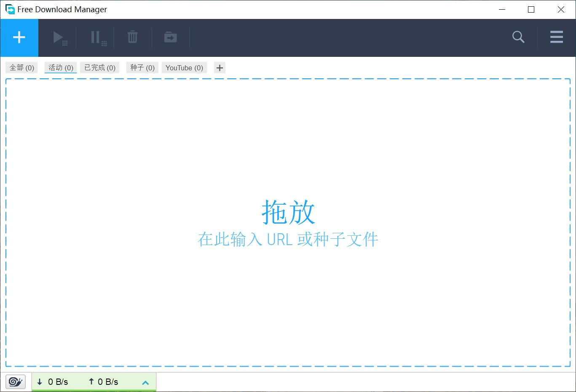Click the upload speed 0 B/s indicator
576x392 pixels.
pyautogui.click(x=104, y=381)
